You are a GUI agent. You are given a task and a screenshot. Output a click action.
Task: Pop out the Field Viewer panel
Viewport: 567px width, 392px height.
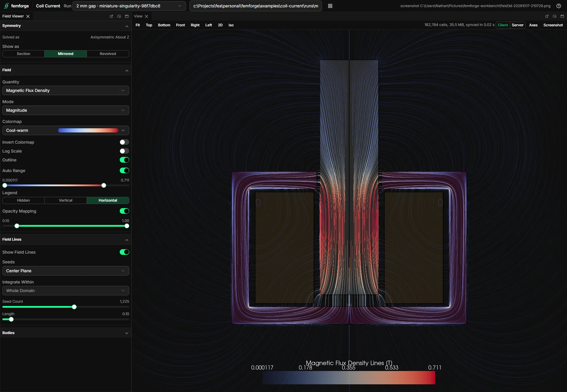tap(111, 16)
